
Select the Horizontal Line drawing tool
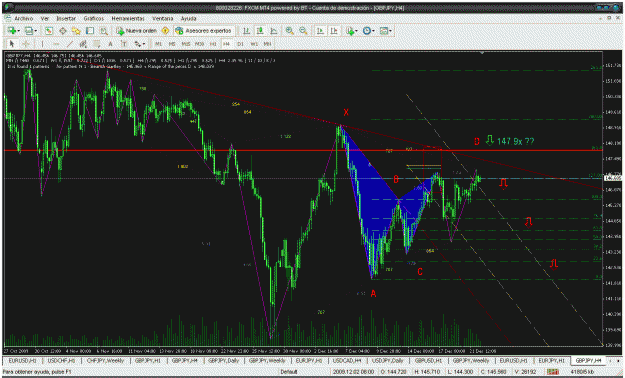[56, 44]
